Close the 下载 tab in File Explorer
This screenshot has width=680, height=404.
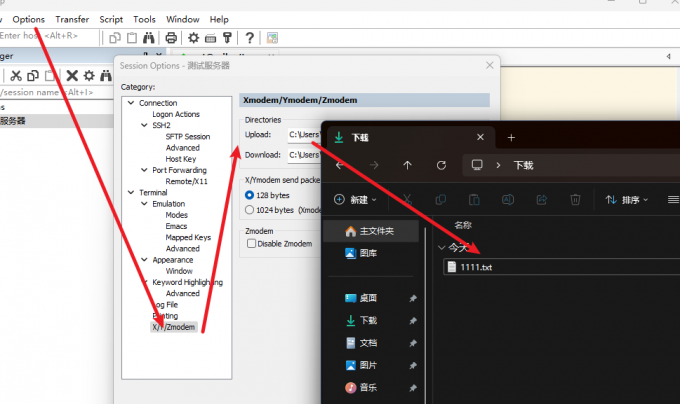480,137
